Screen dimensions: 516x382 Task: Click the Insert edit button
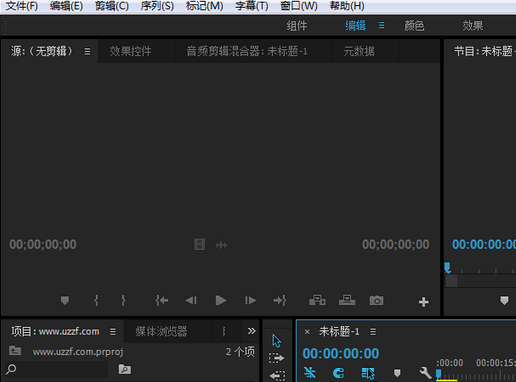(x=317, y=300)
